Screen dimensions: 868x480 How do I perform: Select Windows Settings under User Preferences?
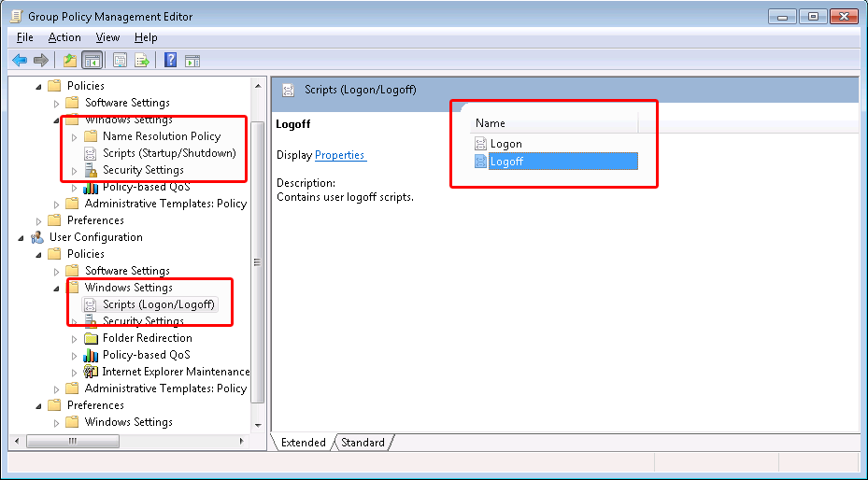click(128, 422)
